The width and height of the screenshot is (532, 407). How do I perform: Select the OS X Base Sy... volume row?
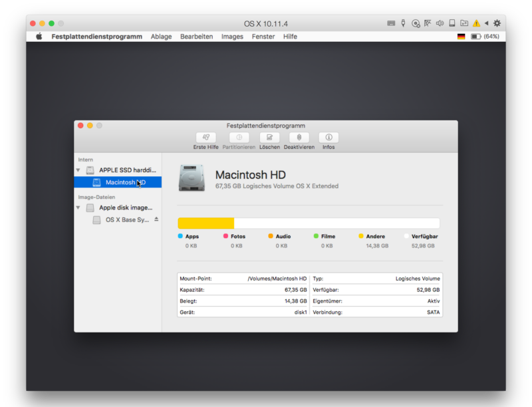118,219
